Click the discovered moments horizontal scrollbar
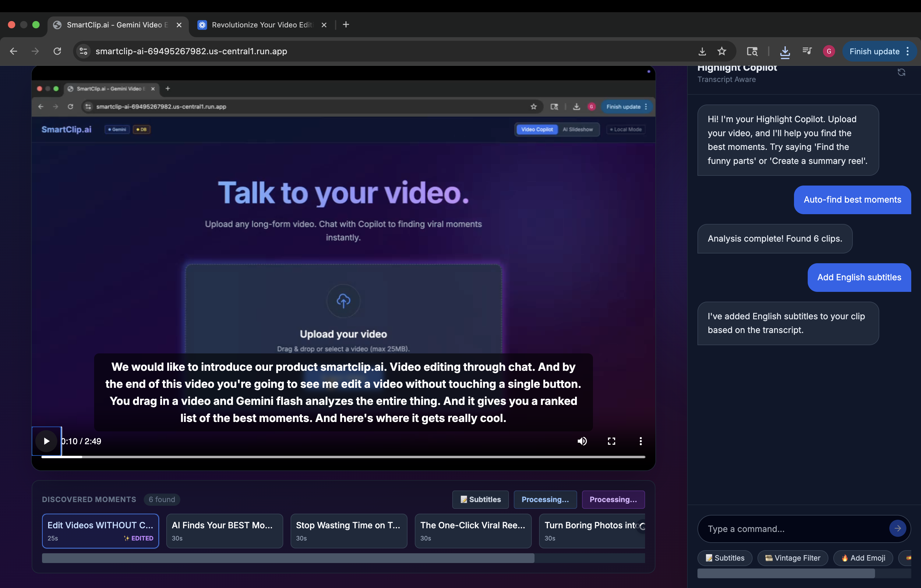 (288, 558)
